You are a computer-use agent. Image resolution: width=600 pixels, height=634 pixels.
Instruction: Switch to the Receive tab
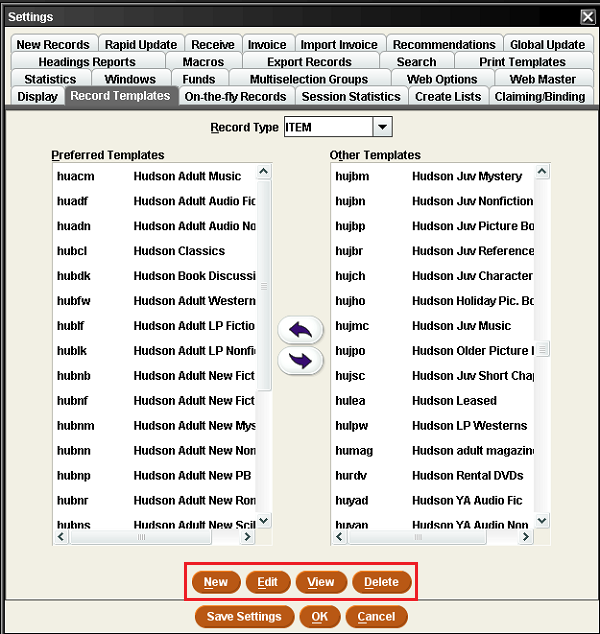pos(213,44)
